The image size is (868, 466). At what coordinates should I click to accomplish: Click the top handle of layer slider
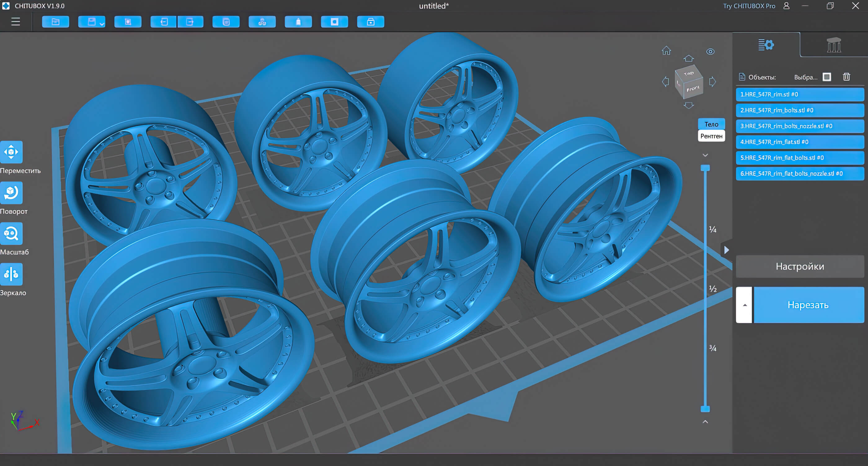click(705, 168)
